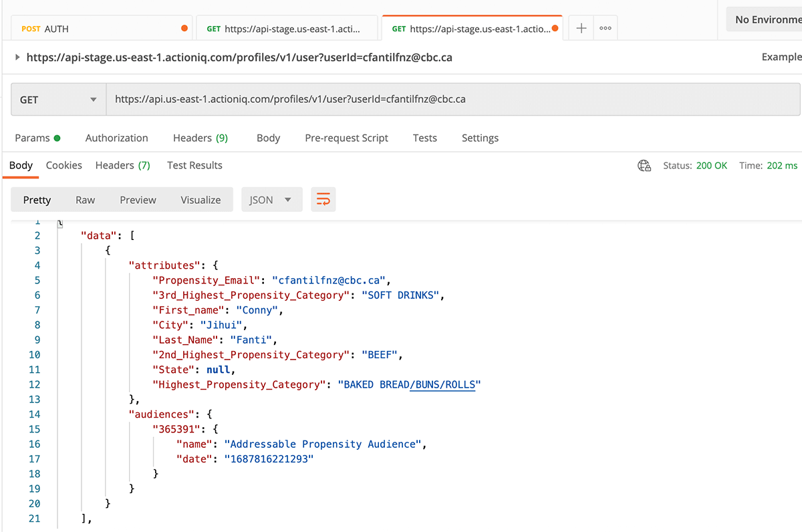Toggle the orange wrap lines icon
802x532 pixels.
coord(323,200)
